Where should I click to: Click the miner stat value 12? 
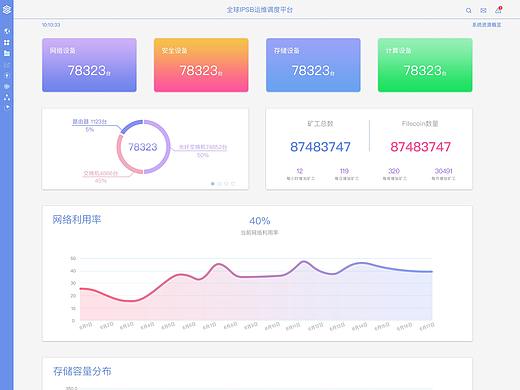[300, 171]
